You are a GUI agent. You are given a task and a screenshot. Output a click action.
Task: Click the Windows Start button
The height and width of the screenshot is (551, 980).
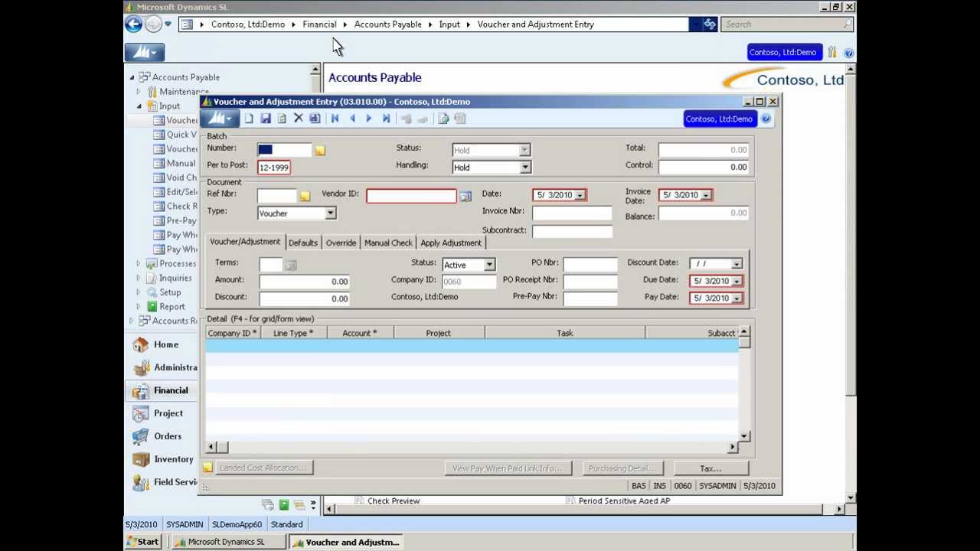point(142,542)
